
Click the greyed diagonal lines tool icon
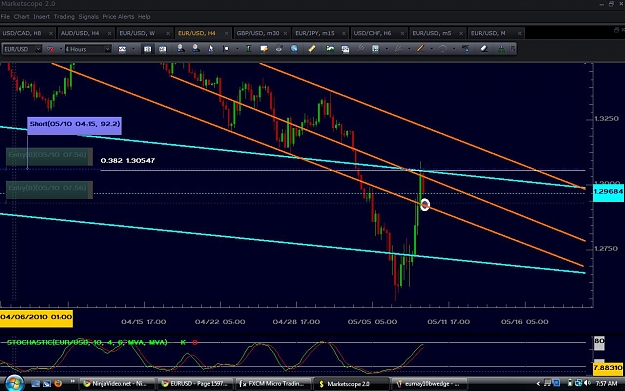(360, 49)
